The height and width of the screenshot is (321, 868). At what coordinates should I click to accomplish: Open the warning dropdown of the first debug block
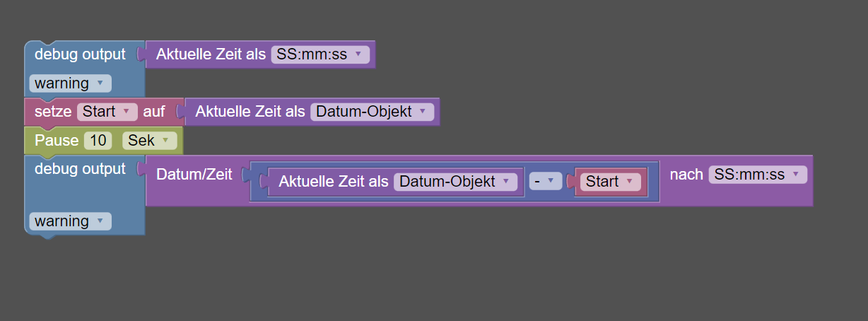pos(70,83)
